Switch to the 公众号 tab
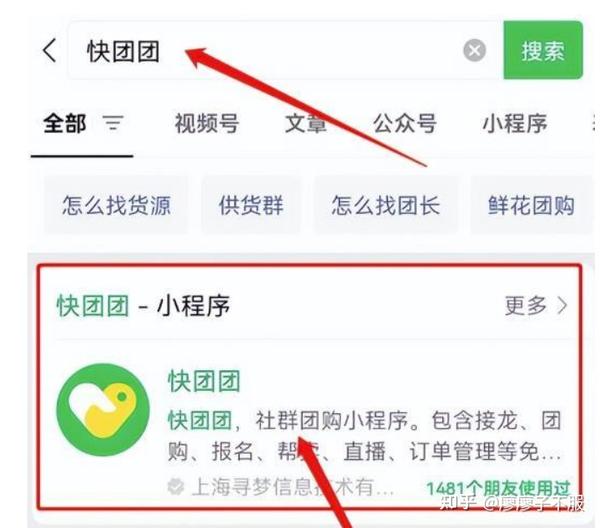Screen dimensions: 600x528 point(405,124)
